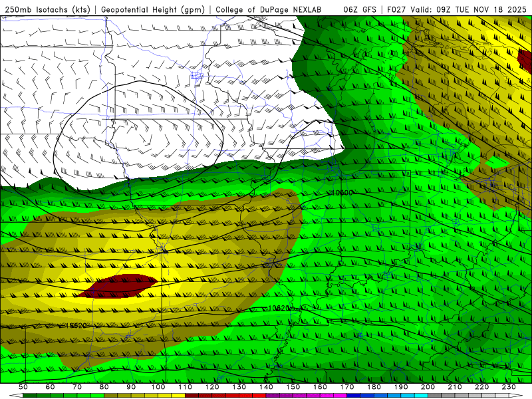Screen dimensions: 532x399
Task: Click the '06Z GFS' model run label
Action: [x=360, y=9]
